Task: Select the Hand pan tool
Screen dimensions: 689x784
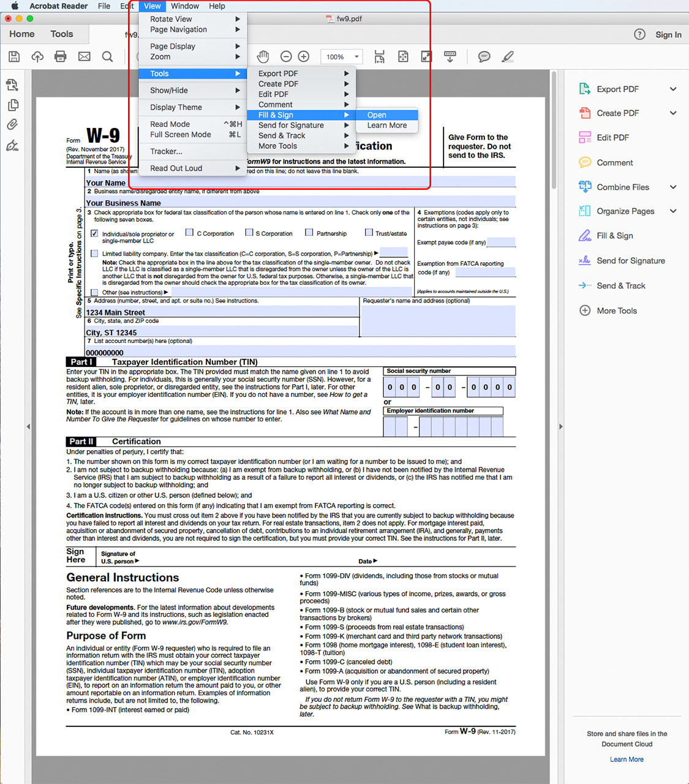Action: click(263, 57)
